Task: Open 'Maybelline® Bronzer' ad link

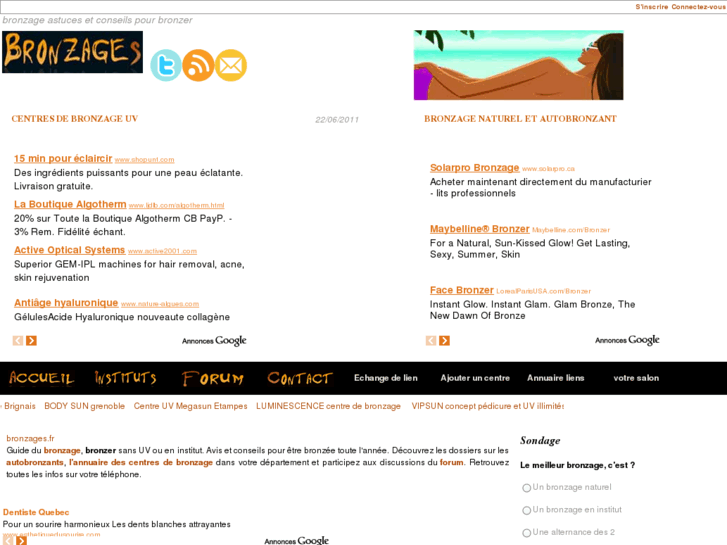Action: [x=479, y=229]
